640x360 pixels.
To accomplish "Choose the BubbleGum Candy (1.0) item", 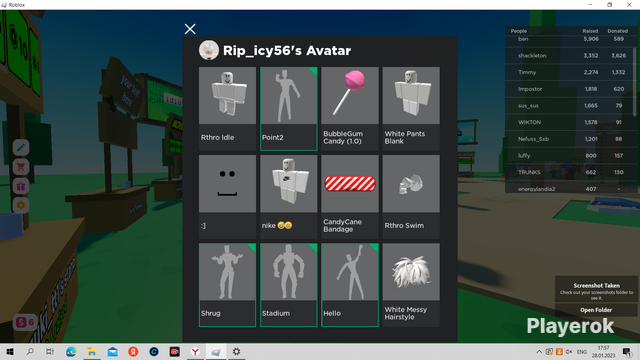I will pos(350,109).
